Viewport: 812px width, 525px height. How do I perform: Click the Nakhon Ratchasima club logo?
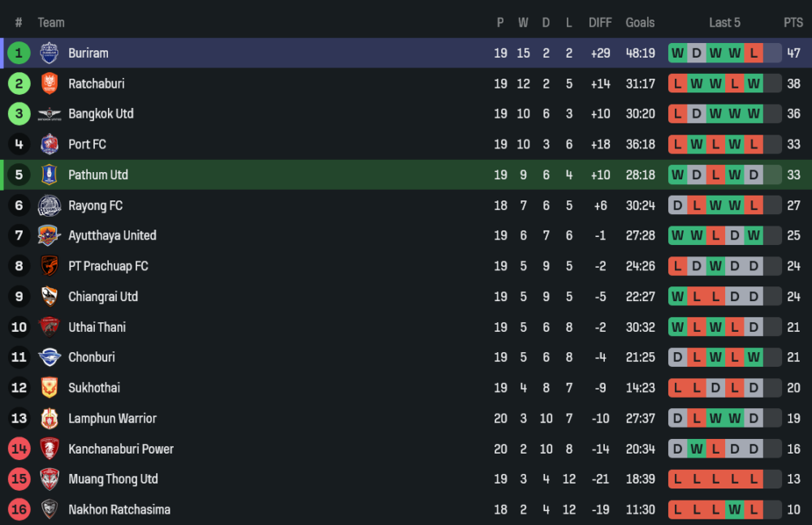(x=50, y=510)
